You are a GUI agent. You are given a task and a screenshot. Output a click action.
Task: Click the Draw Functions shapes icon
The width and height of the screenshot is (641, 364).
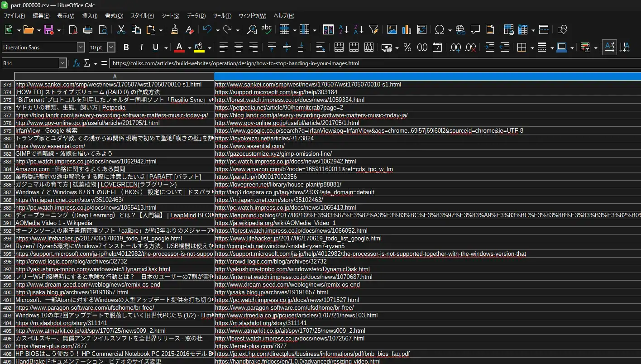click(562, 30)
